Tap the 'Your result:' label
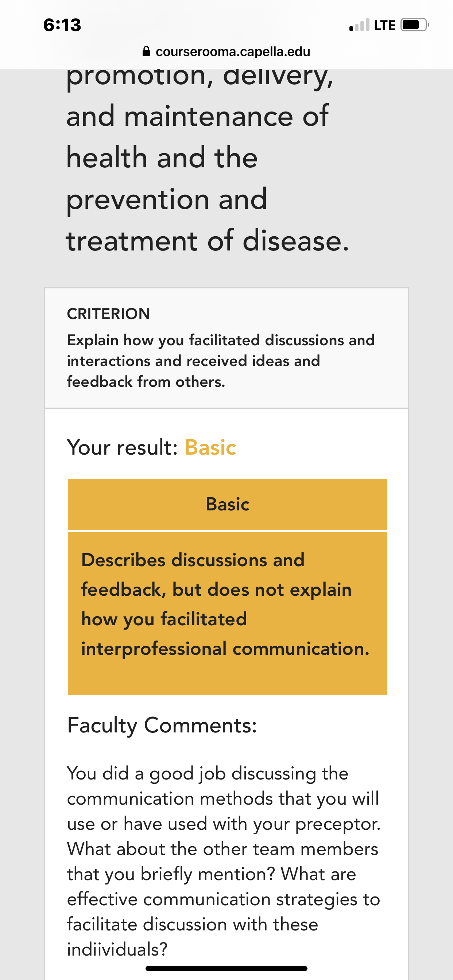Screen dimensions: 453x980 123,447
